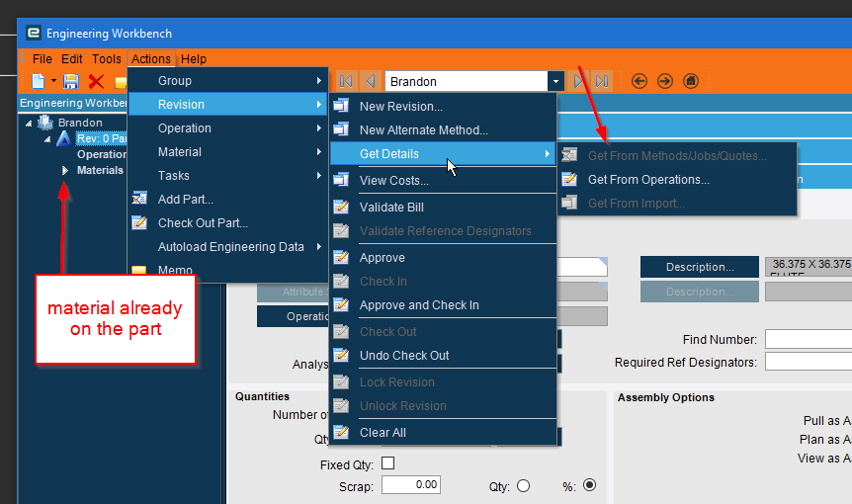Click the Home circular icon
This screenshot has width=852, height=504.
point(691,81)
